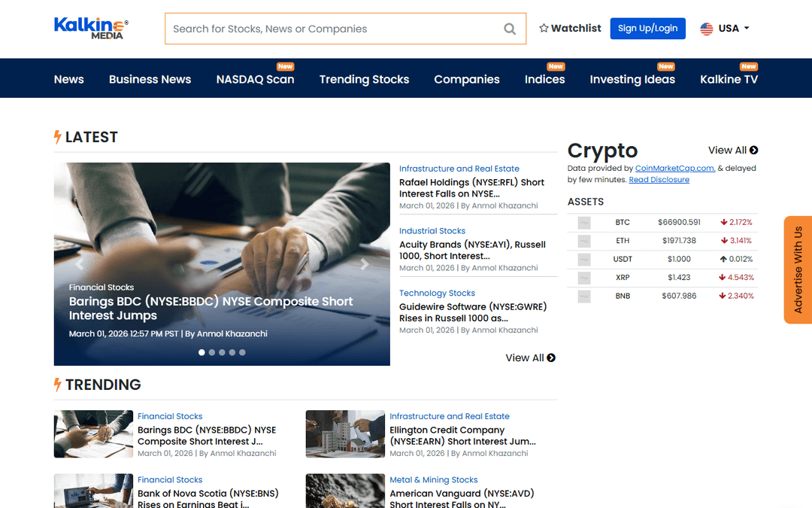Select the first carousel dot
812x508 pixels.
tap(201, 352)
